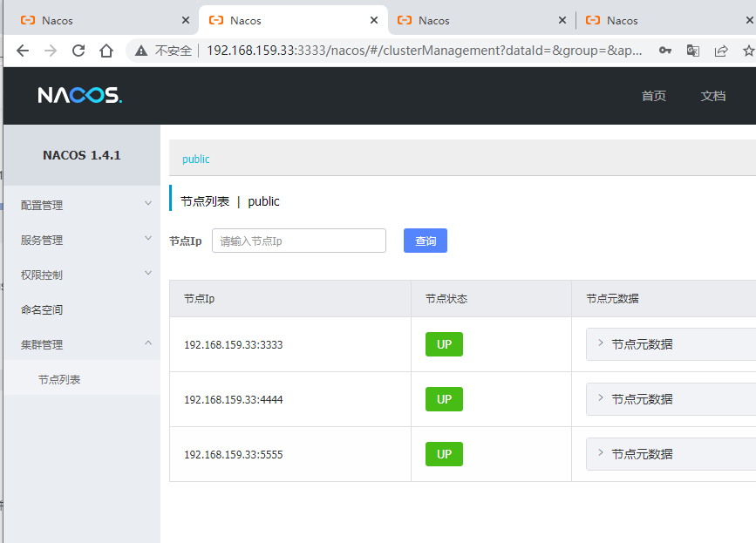Open the 命名空间 menu item
Screen dimensions: 756x543
coord(82,309)
